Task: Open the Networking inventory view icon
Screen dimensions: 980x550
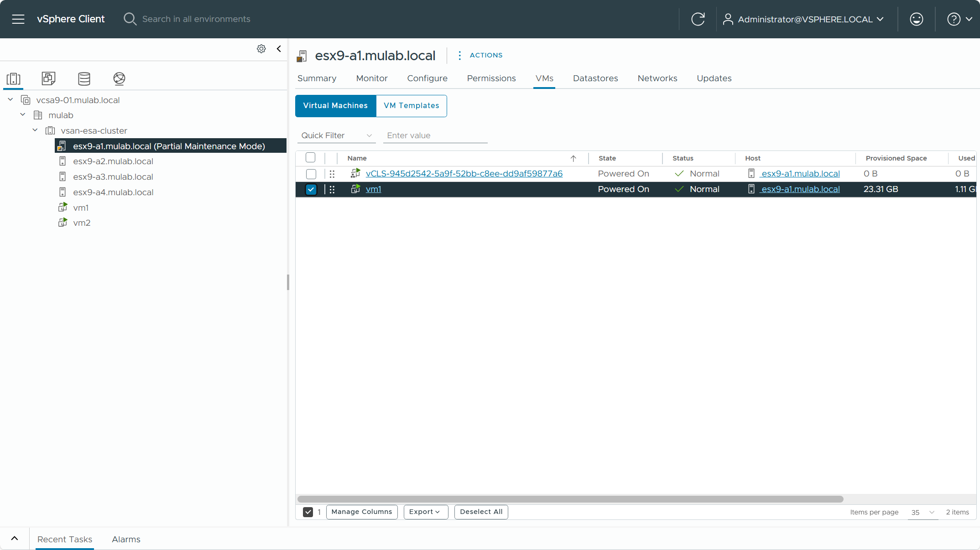Action: click(119, 78)
